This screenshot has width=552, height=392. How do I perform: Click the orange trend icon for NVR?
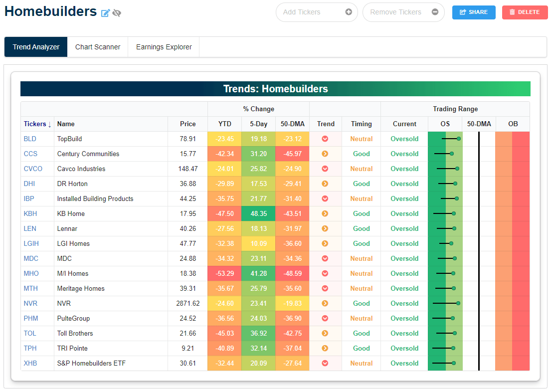(325, 303)
